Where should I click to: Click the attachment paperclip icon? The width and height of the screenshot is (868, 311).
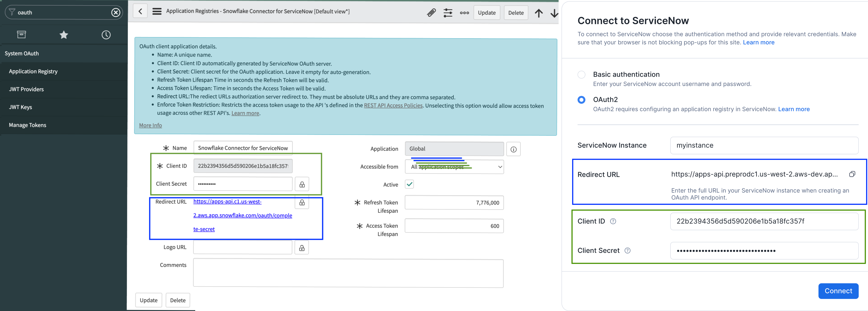[431, 13]
